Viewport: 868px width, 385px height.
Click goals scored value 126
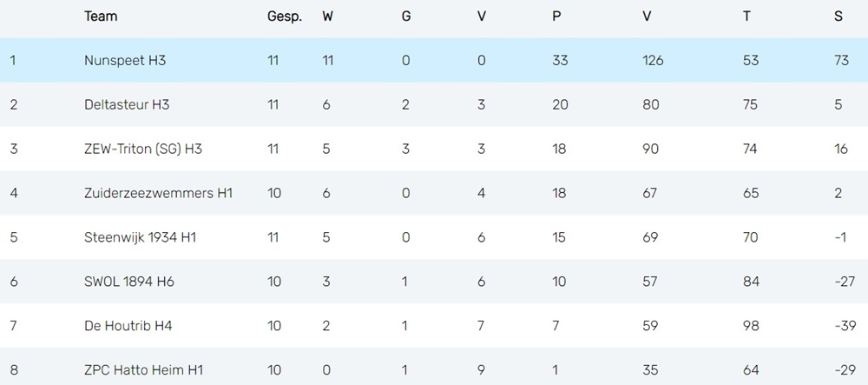click(x=653, y=60)
